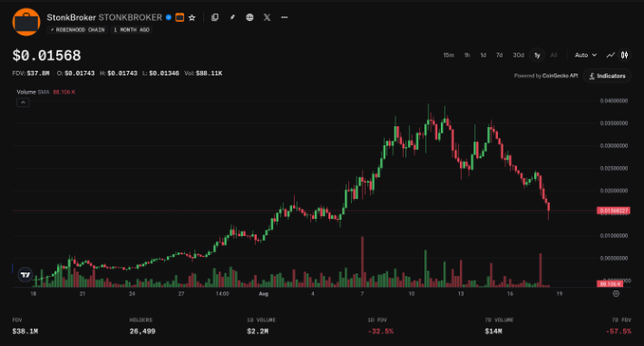Open the X (Twitter) profile link

(x=267, y=17)
